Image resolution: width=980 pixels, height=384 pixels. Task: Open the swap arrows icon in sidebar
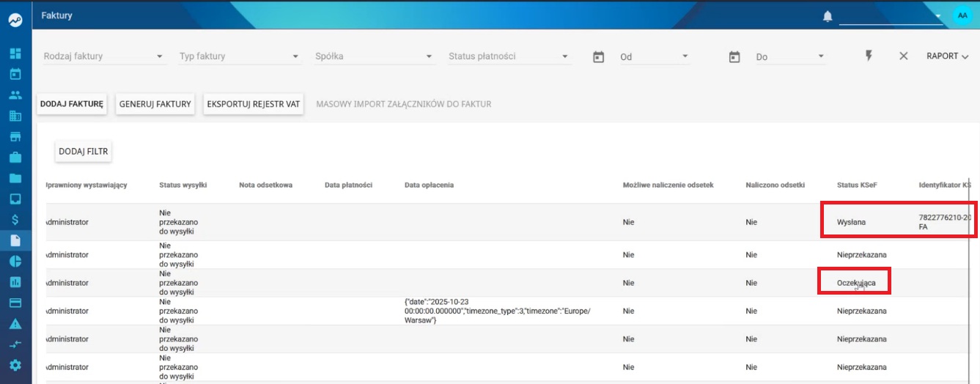click(x=15, y=344)
